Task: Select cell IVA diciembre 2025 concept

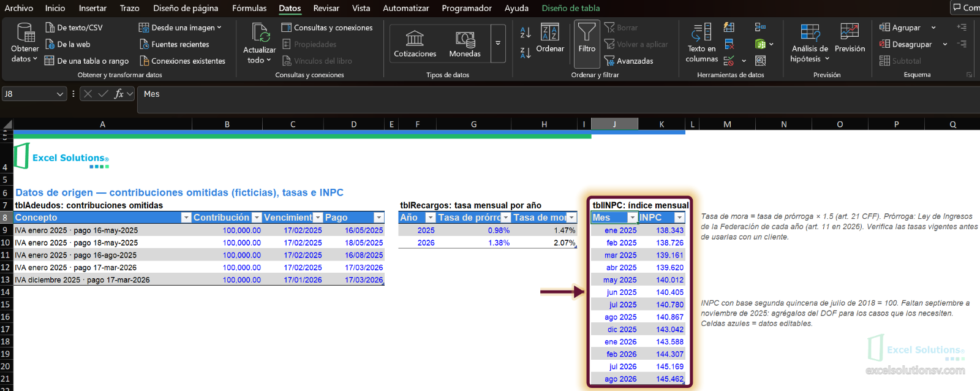Action: [103, 280]
